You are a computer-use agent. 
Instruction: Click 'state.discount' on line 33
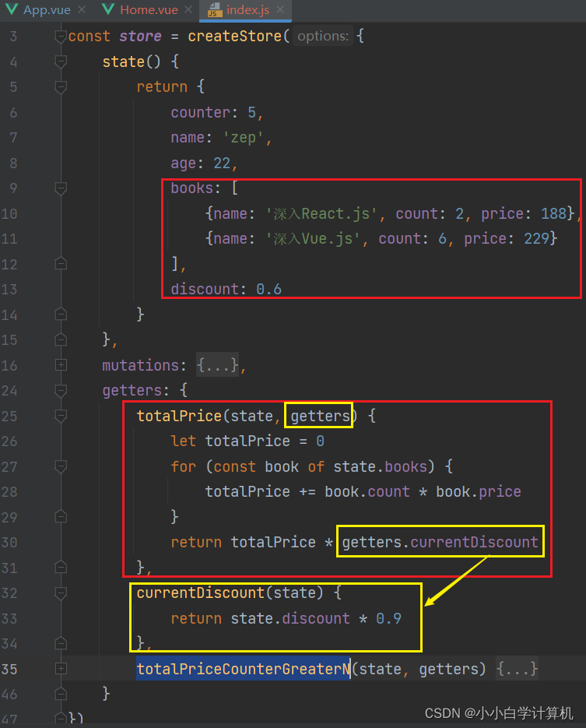290,618
